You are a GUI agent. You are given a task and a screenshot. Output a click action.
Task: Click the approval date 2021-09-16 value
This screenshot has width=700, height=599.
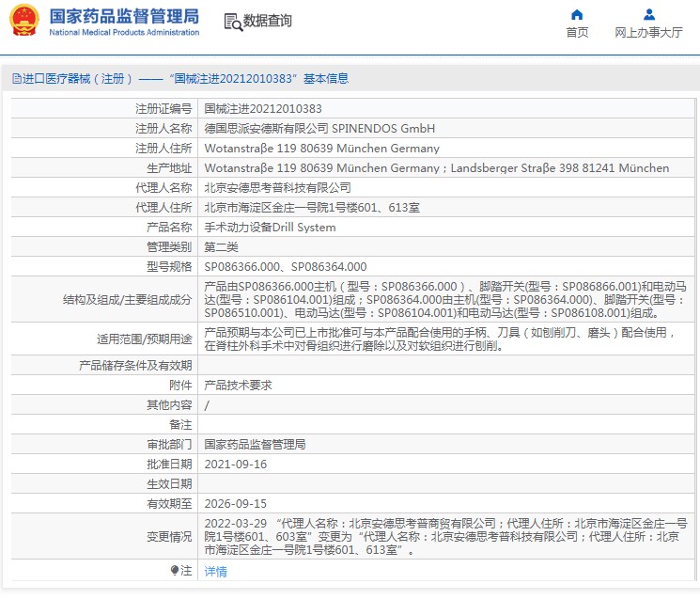coord(235,465)
